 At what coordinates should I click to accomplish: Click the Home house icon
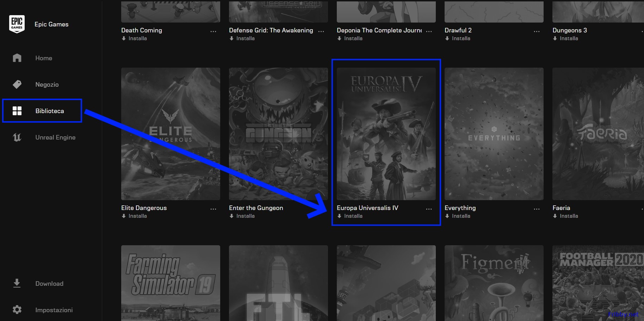17,58
